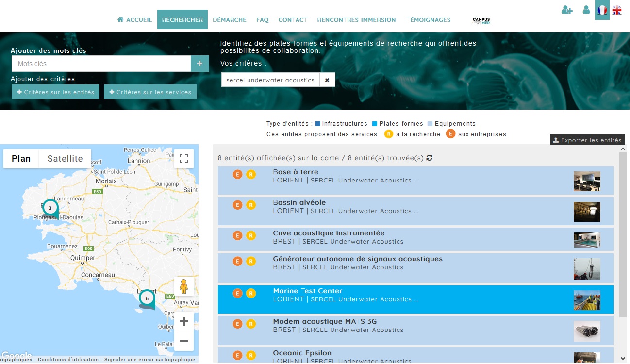630x364 pixels.
Task: Zoom in on the map
Action: coord(184,321)
